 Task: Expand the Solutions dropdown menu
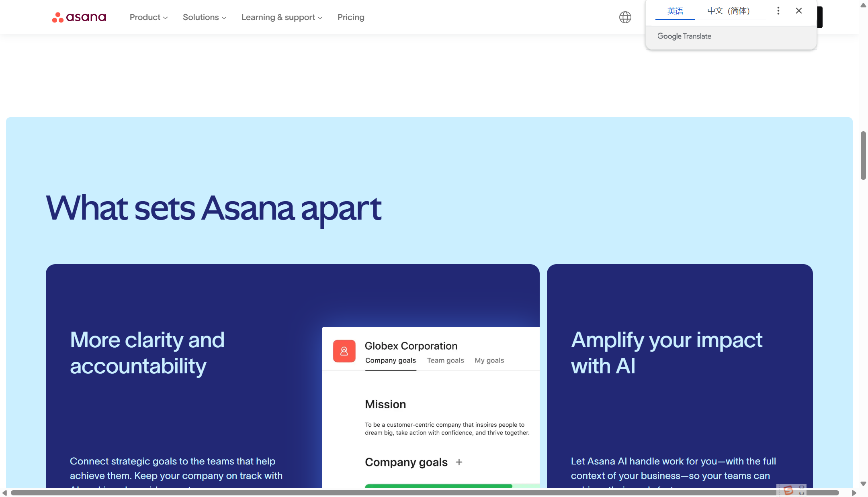pos(204,17)
